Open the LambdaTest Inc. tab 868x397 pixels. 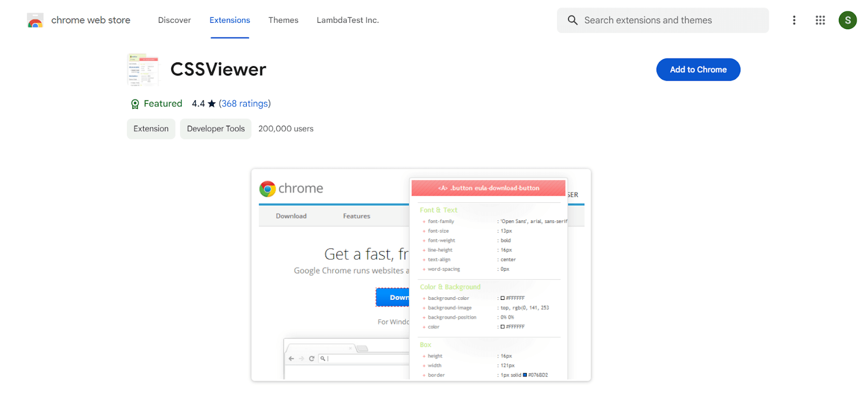348,20
